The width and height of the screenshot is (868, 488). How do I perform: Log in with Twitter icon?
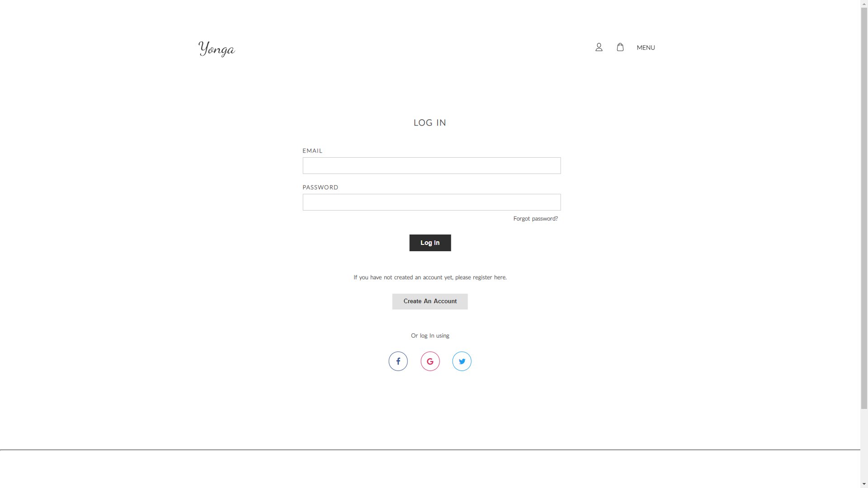(462, 361)
